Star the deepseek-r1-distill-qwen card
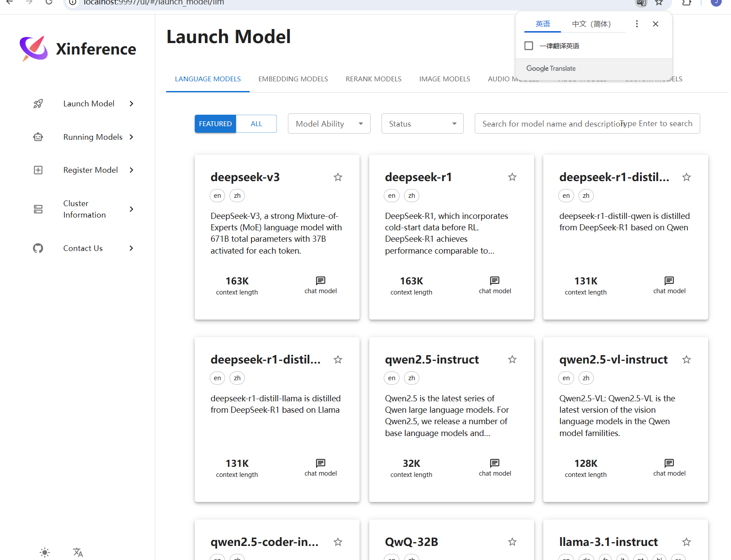 pyautogui.click(x=687, y=177)
